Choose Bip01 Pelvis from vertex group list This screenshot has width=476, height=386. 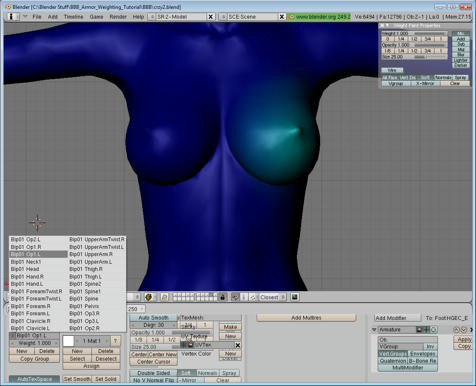(97, 306)
